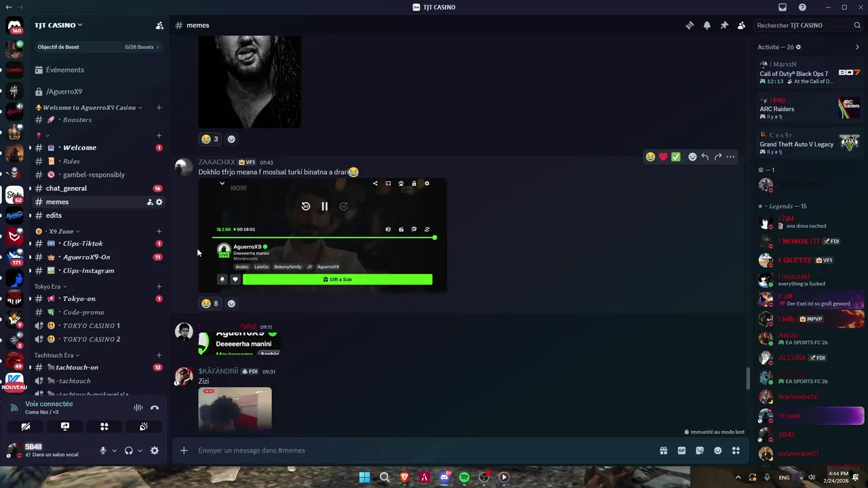Mute microphone in user panel
This screenshot has height=488, width=868.
click(103, 451)
